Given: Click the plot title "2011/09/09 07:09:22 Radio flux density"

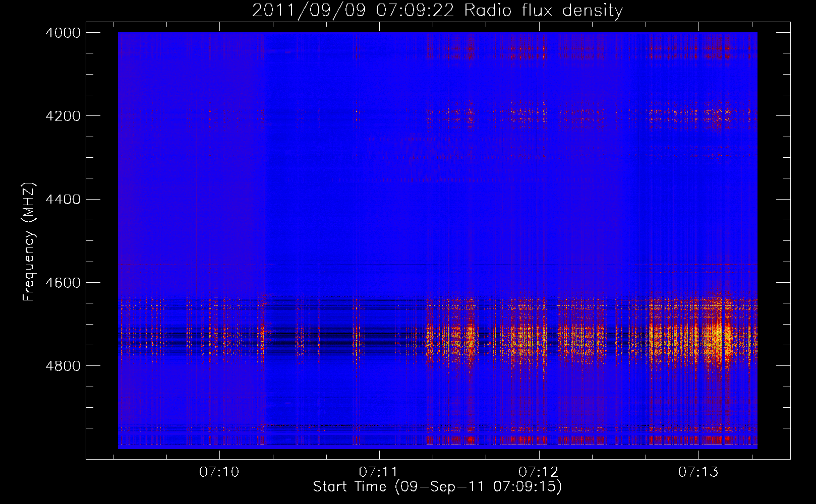Looking at the screenshot, I should click(437, 11).
